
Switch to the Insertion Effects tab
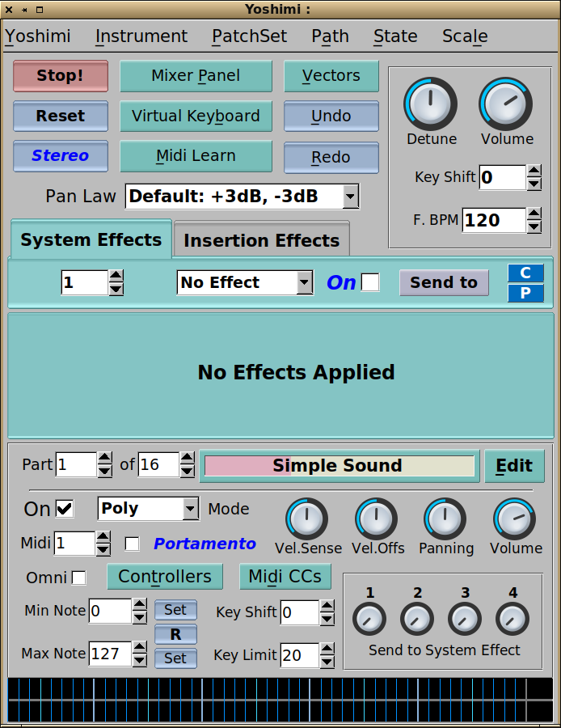[x=261, y=240]
